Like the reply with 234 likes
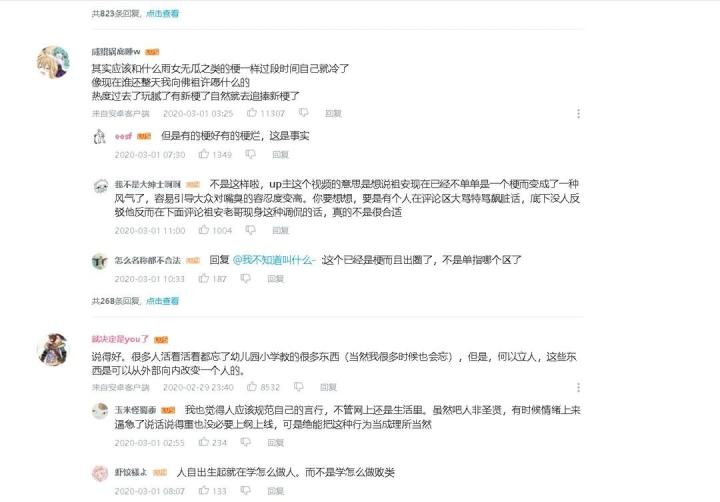The height and width of the screenshot is (502, 720). [203, 442]
